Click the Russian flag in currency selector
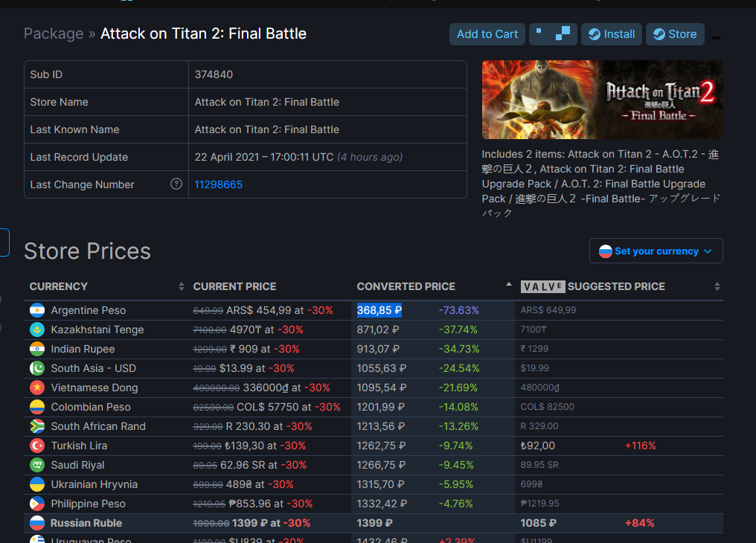756x543 pixels. [x=606, y=251]
